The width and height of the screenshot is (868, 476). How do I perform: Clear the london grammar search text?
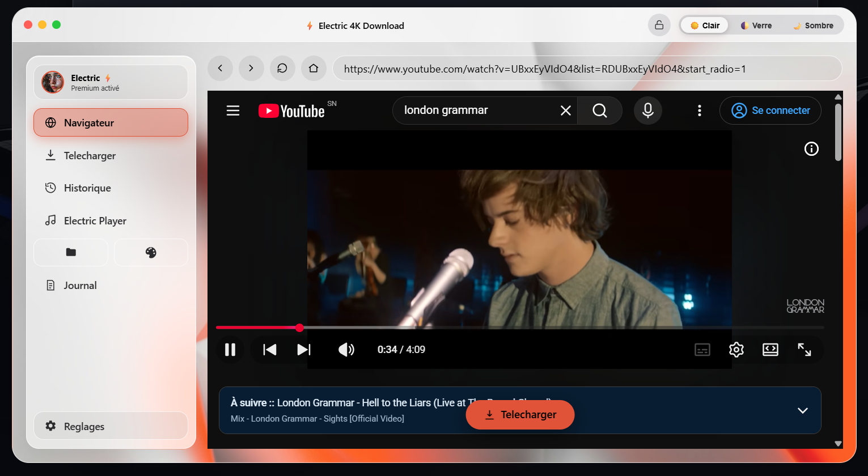coord(566,110)
